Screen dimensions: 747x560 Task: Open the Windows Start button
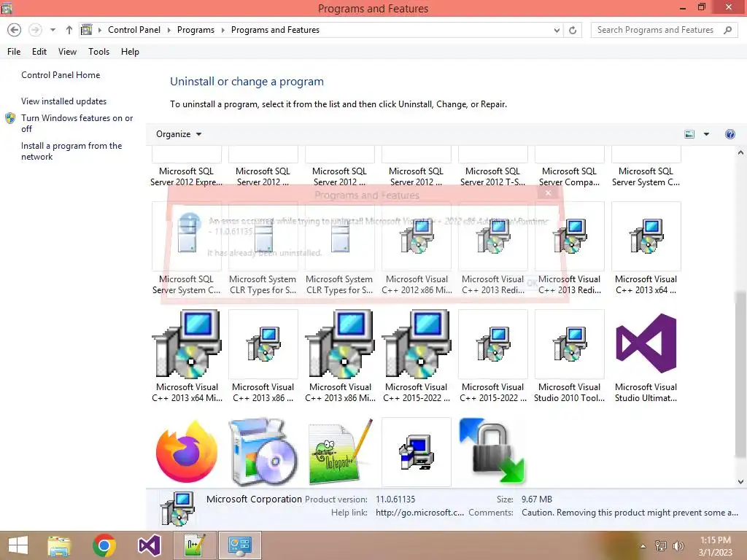[18, 545]
